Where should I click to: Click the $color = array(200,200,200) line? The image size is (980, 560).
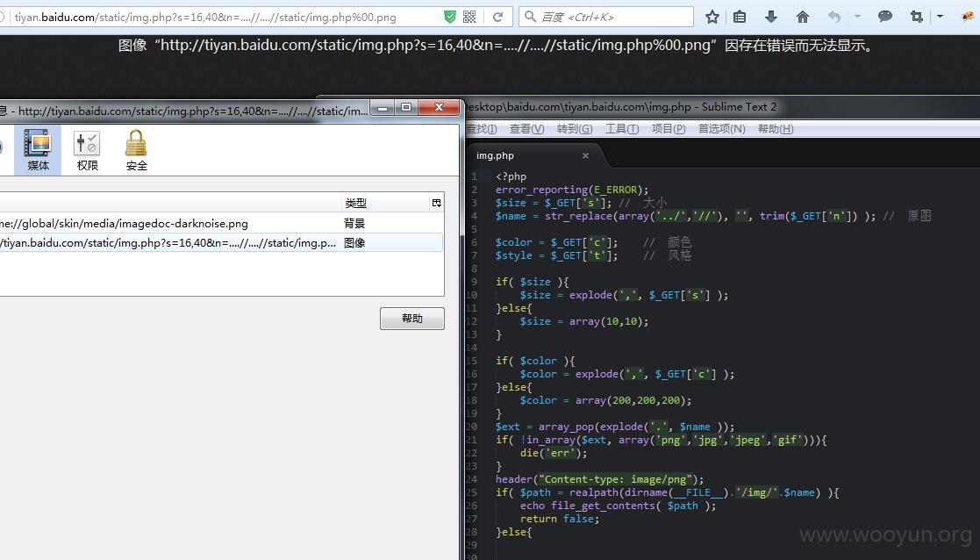coord(605,400)
